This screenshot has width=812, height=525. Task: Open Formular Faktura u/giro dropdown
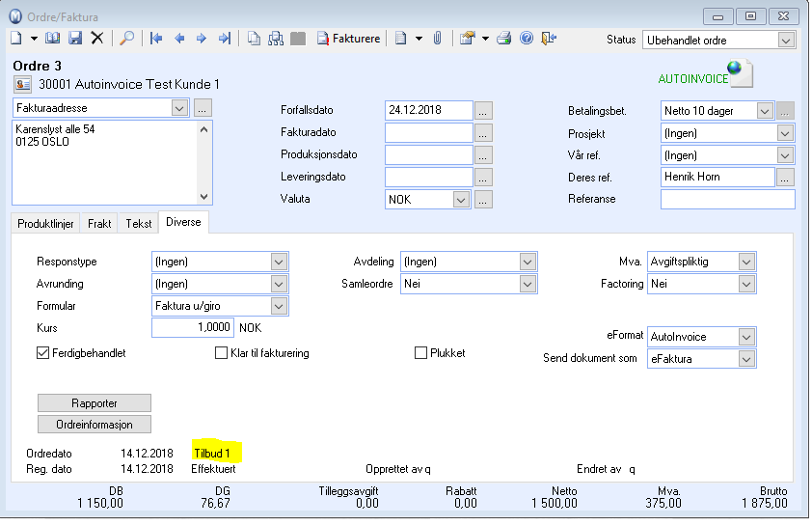(x=279, y=306)
